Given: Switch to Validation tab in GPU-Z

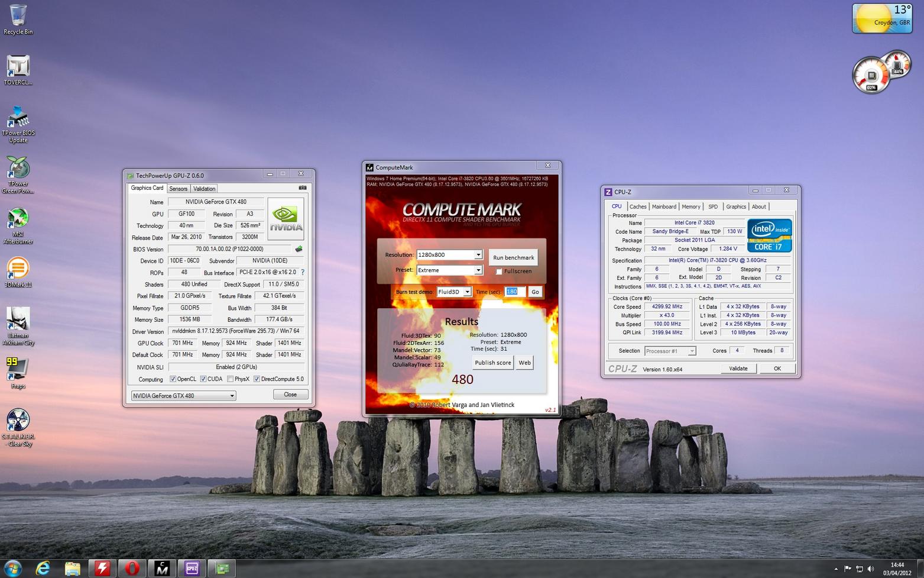Looking at the screenshot, I should pyautogui.click(x=205, y=189).
